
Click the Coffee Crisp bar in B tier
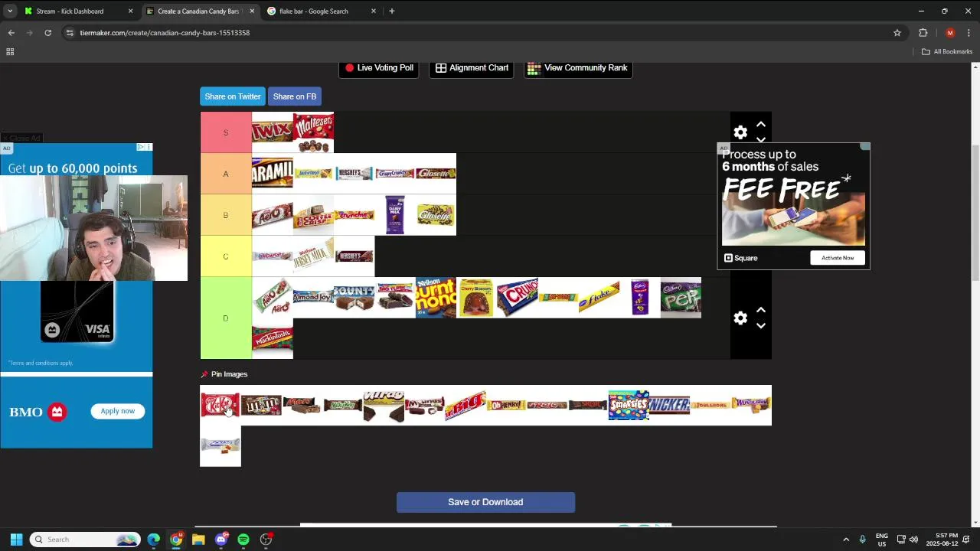coord(313,215)
